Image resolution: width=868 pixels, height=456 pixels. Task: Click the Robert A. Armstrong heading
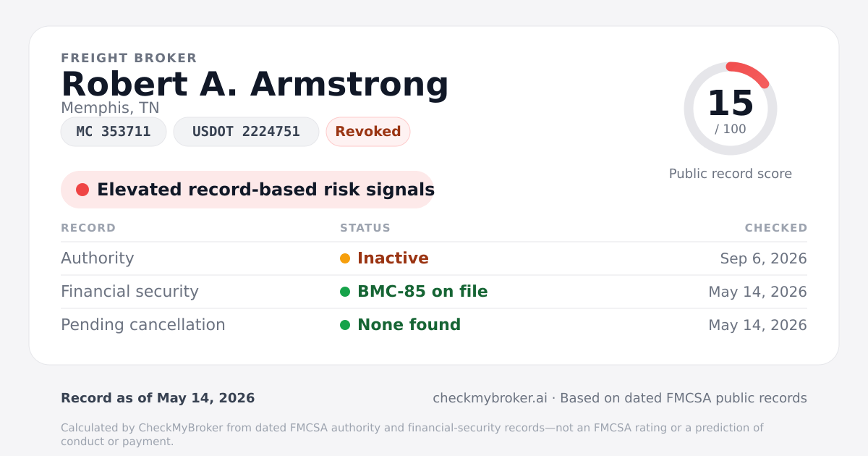click(255, 84)
